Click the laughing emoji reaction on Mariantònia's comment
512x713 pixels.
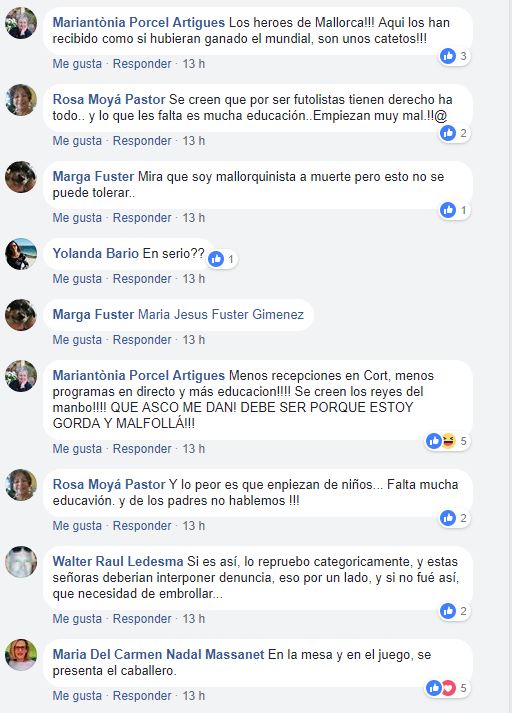pos(449,441)
